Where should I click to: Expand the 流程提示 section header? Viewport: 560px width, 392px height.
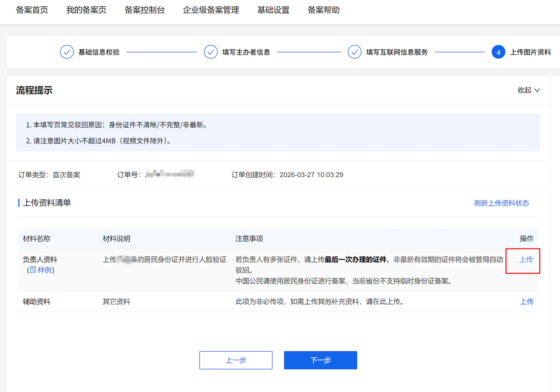[x=34, y=90]
